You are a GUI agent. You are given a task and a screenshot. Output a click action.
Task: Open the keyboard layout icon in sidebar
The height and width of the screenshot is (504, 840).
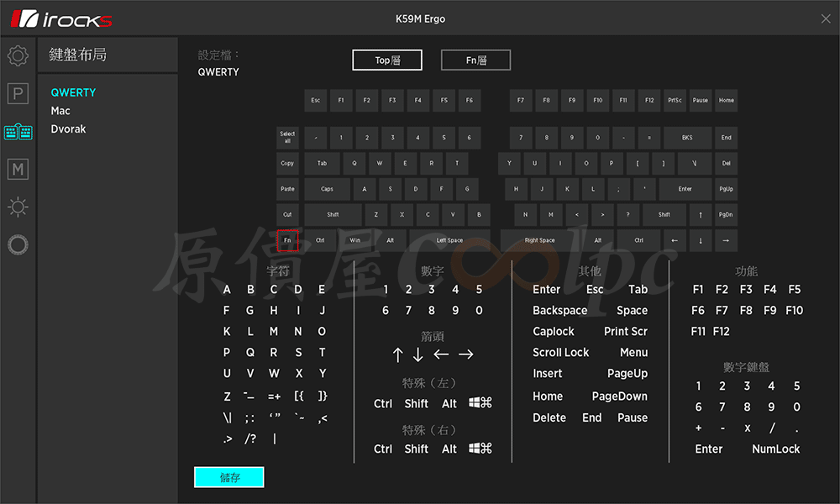[18, 132]
